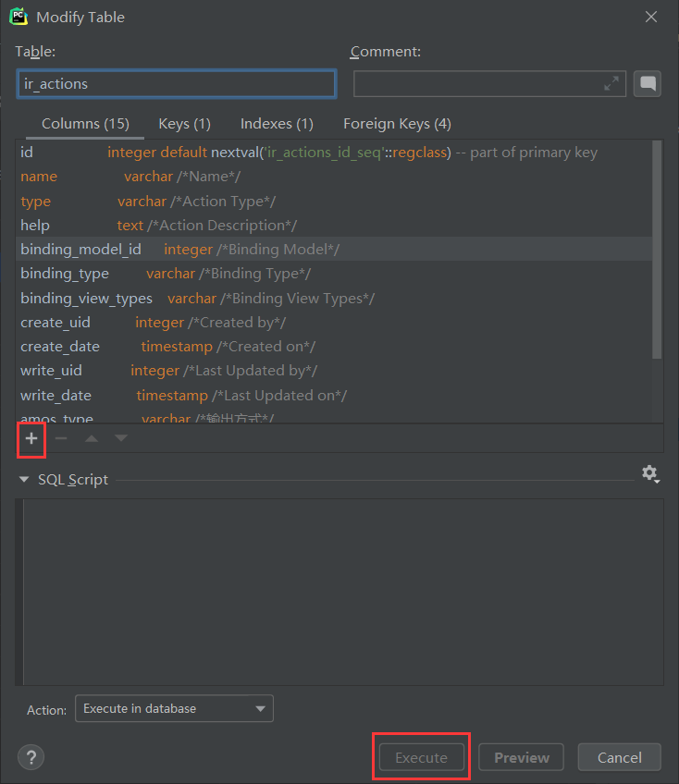
Task: Select the binding_model_id column row
Action: 334,249
